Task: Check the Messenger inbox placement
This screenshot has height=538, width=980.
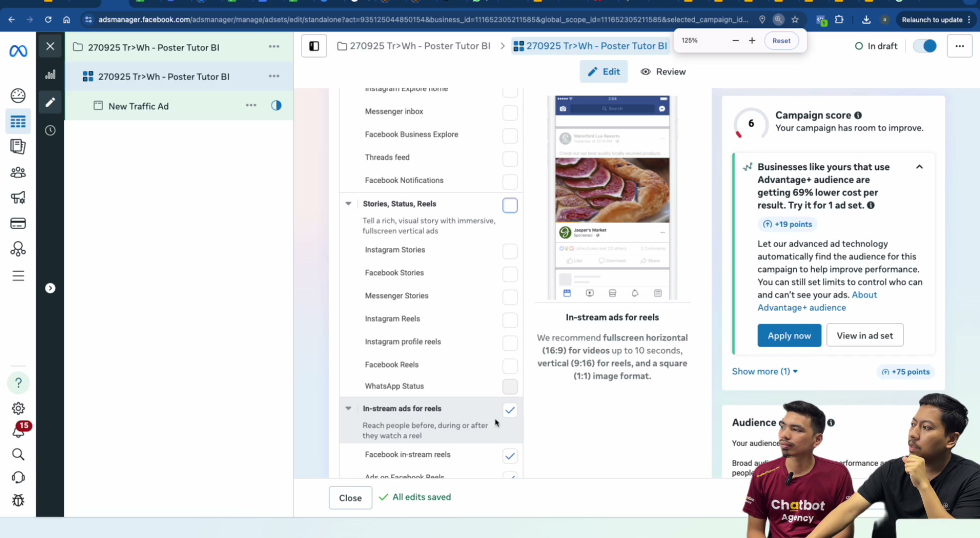Action: pyautogui.click(x=510, y=113)
